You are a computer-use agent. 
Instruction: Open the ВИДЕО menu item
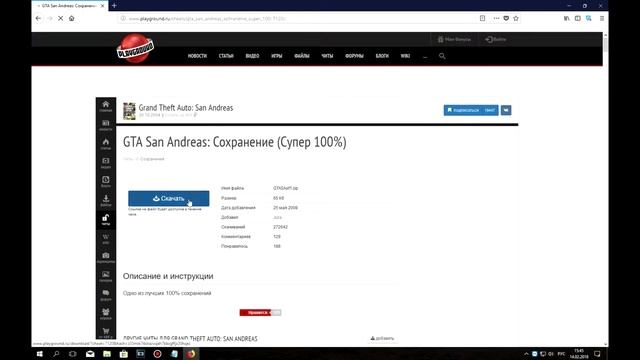[x=252, y=56]
